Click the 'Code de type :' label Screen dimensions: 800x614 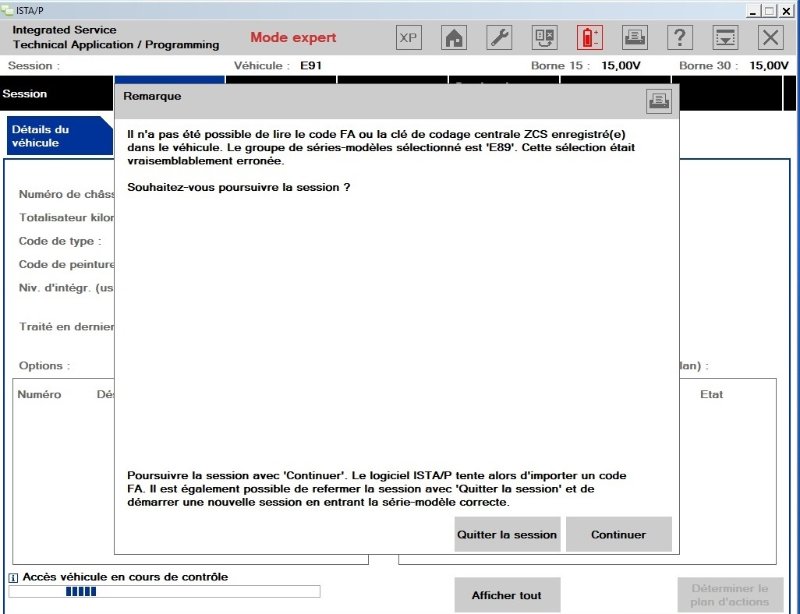pyautogui.click(x=60, y=241)
